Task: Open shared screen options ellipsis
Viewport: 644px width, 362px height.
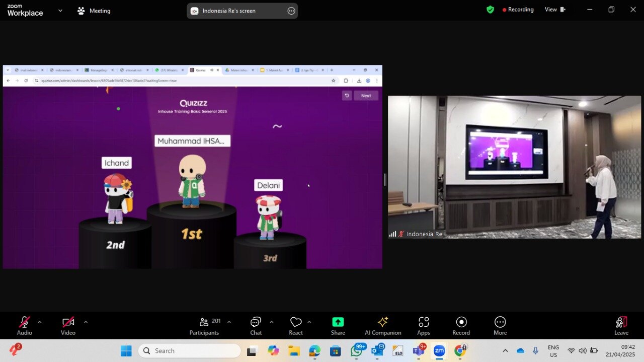Action: point(291,11)
